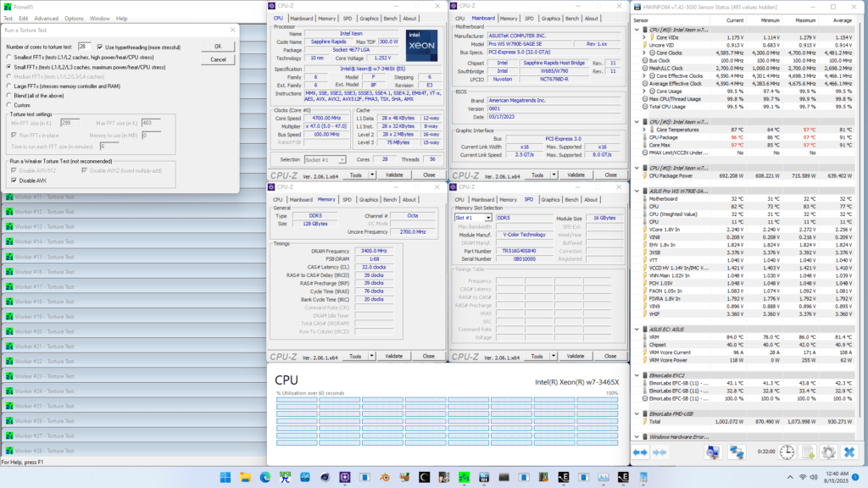This screenshot has width=868, height=488.
Task: Click Close button in CPU-Z Mainboard window
Action: tap(610, 175)
